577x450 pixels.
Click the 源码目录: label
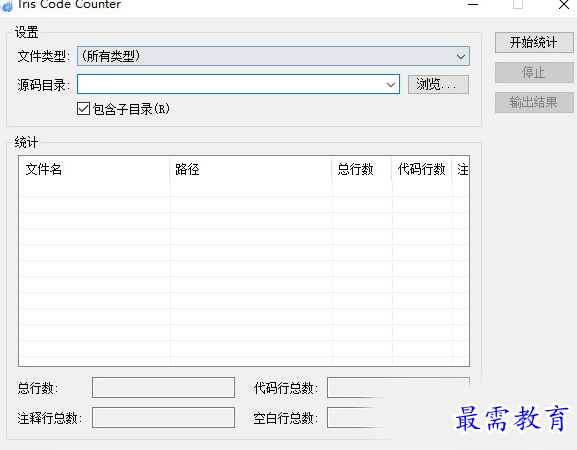(43, 85)
